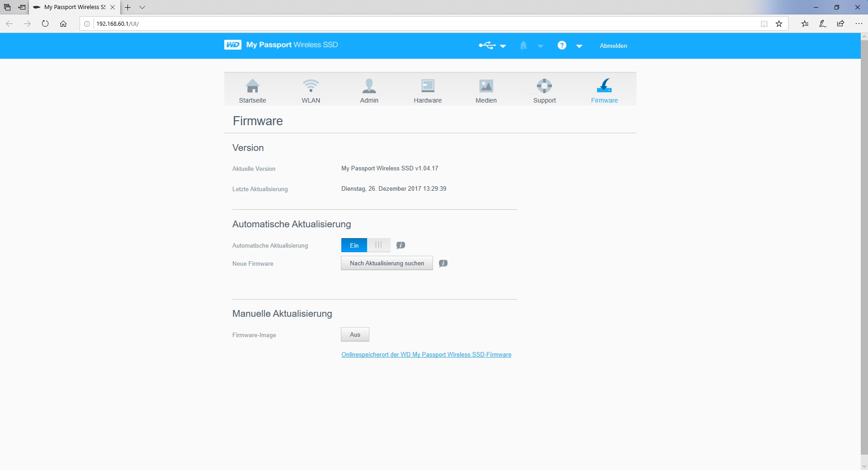
Task: Click Abmelden to log out
Action: point(613,46)
